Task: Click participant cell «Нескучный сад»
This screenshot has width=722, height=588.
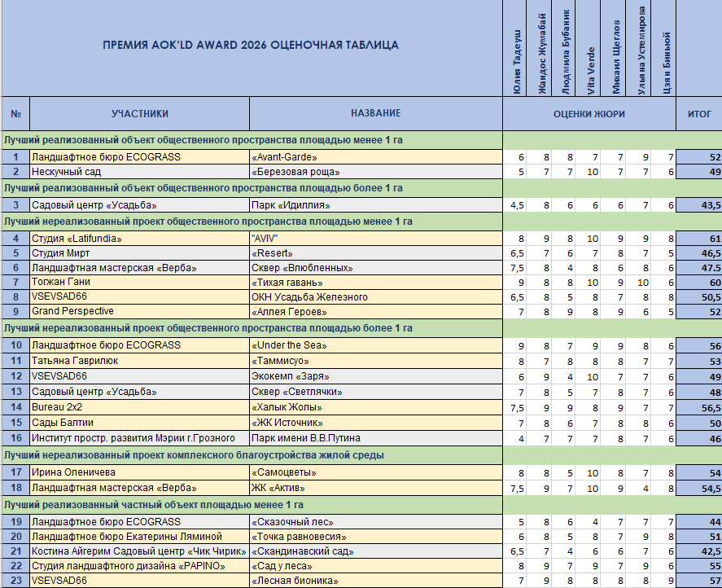Action: (138, 172)
